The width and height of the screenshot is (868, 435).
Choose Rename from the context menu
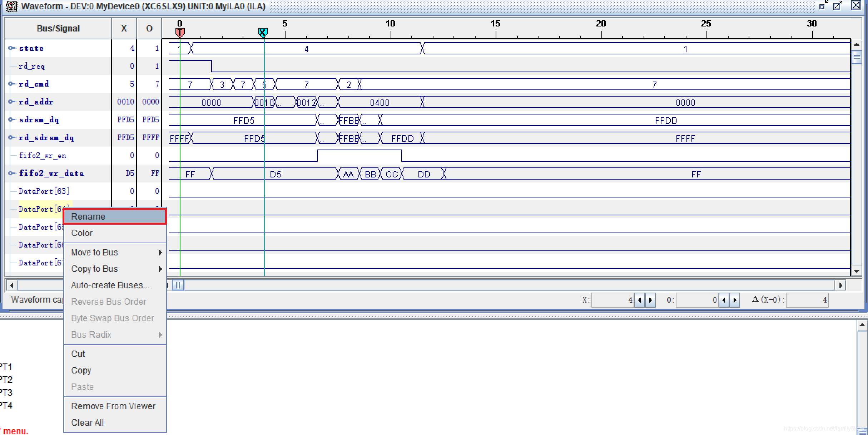pyautogui.click(x=115, y=216)
